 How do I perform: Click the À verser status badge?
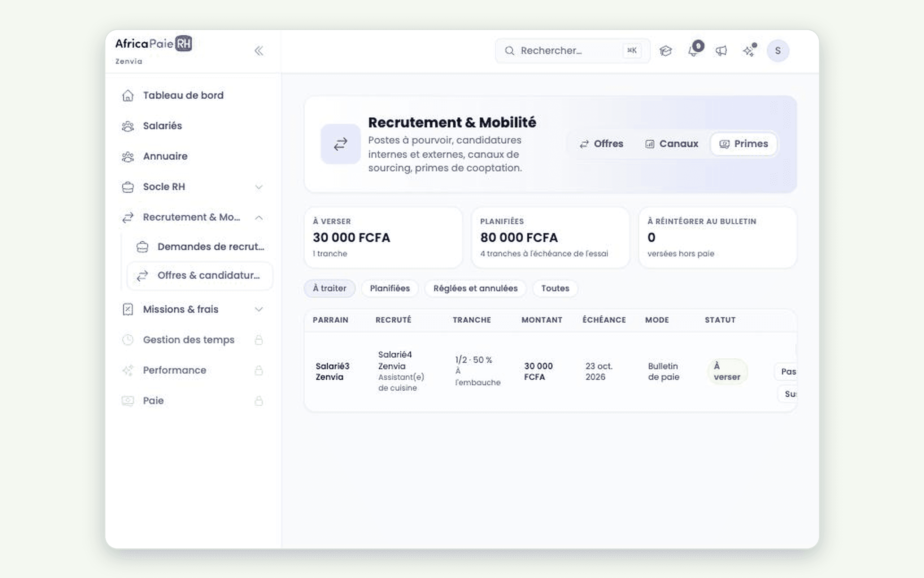[727, 372]
